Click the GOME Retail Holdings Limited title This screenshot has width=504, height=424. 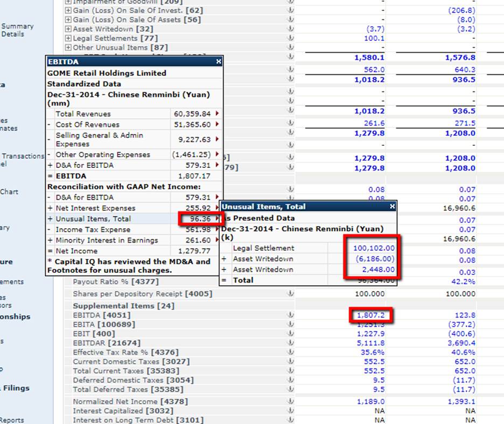tap(107, 73)
